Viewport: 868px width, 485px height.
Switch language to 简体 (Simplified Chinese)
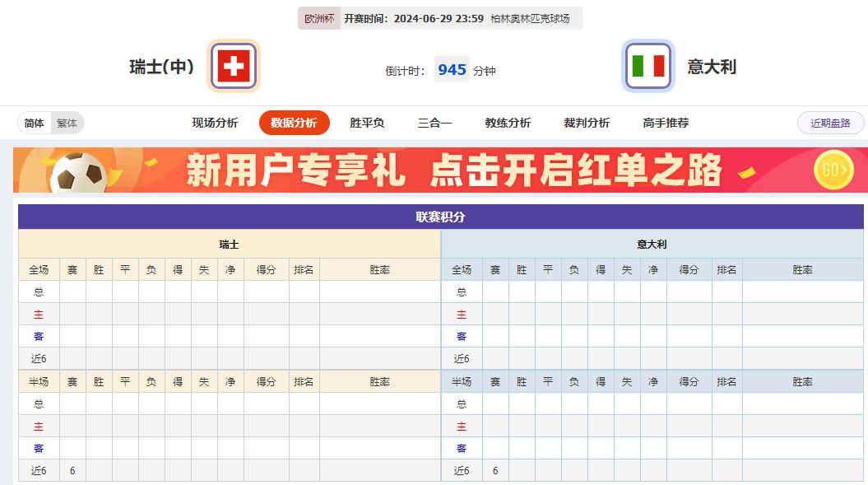pos(33,122)
